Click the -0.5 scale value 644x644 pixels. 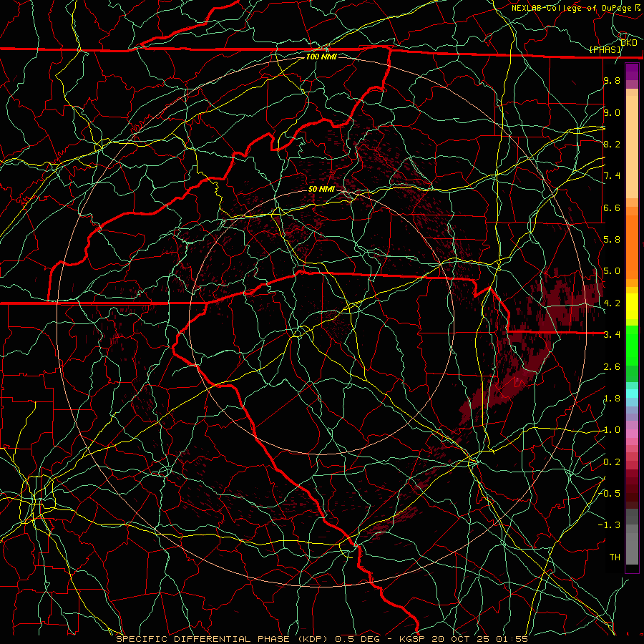610,493
